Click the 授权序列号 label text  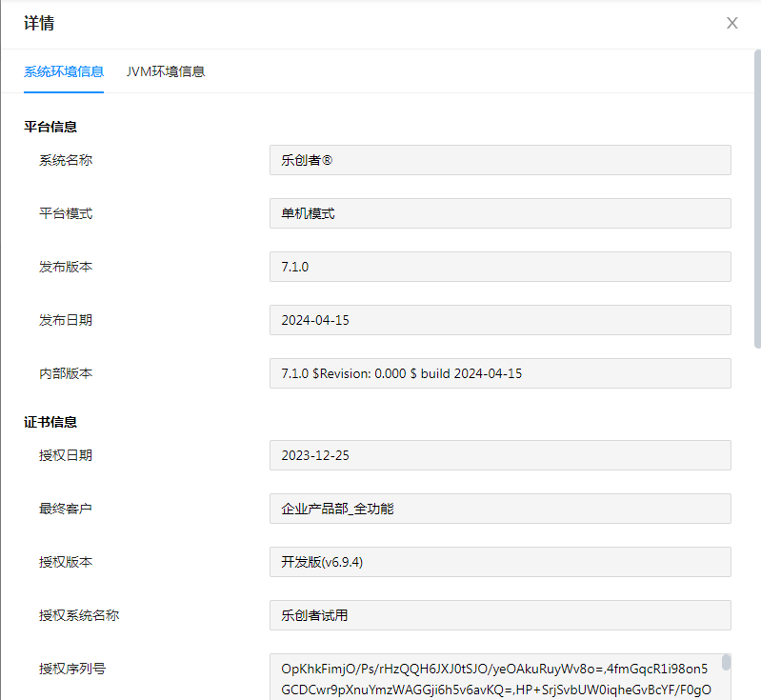[x=72, y=669]
